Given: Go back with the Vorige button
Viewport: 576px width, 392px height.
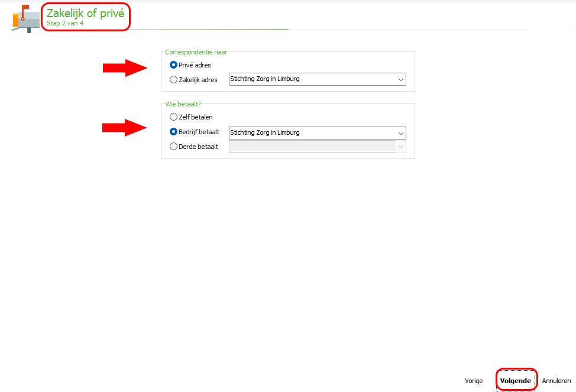Looking at the screenshot, I should 474,381.
